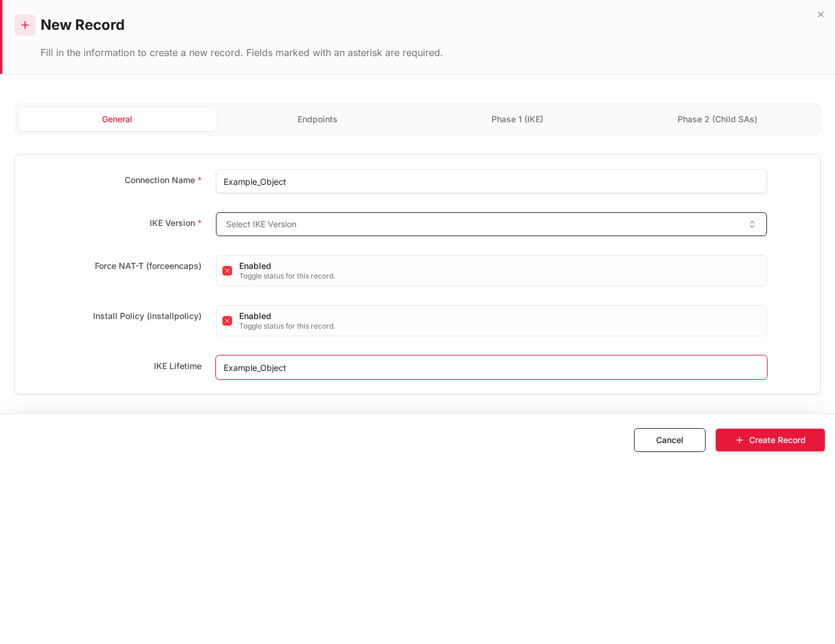
Task: Focus the IKE Lifetime input field
Action: [x=491, y=367]
